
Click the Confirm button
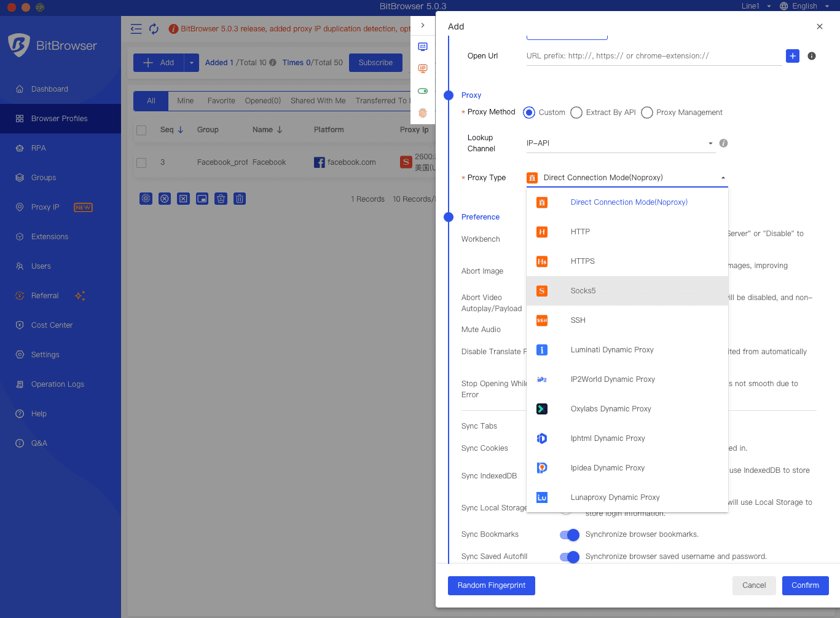point(805,585)
